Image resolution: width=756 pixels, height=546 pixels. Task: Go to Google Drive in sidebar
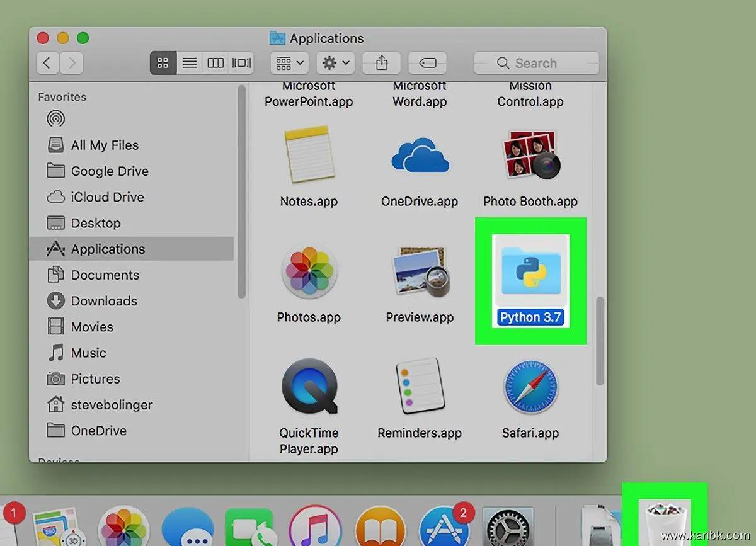(x=109, y=171)
